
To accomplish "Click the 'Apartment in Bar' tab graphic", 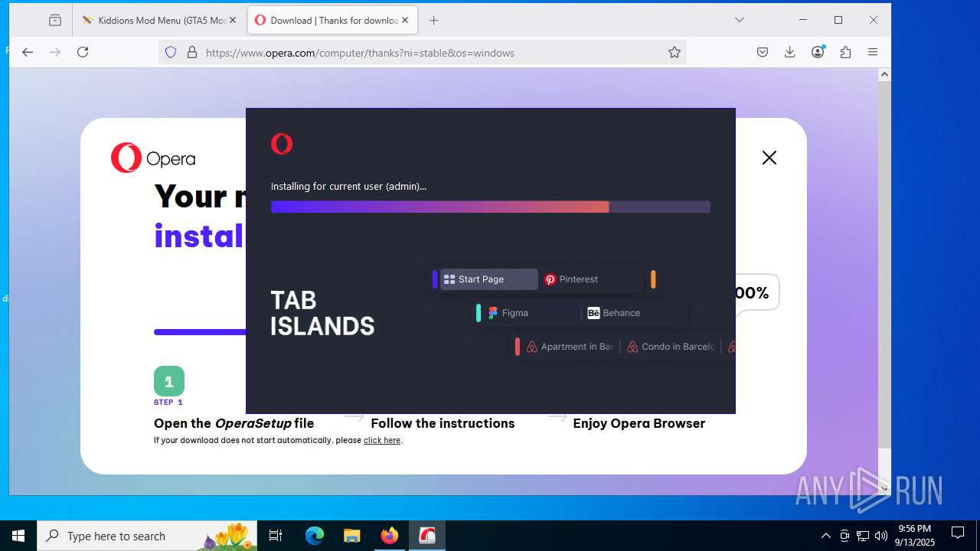I will (x=569, y=347).
